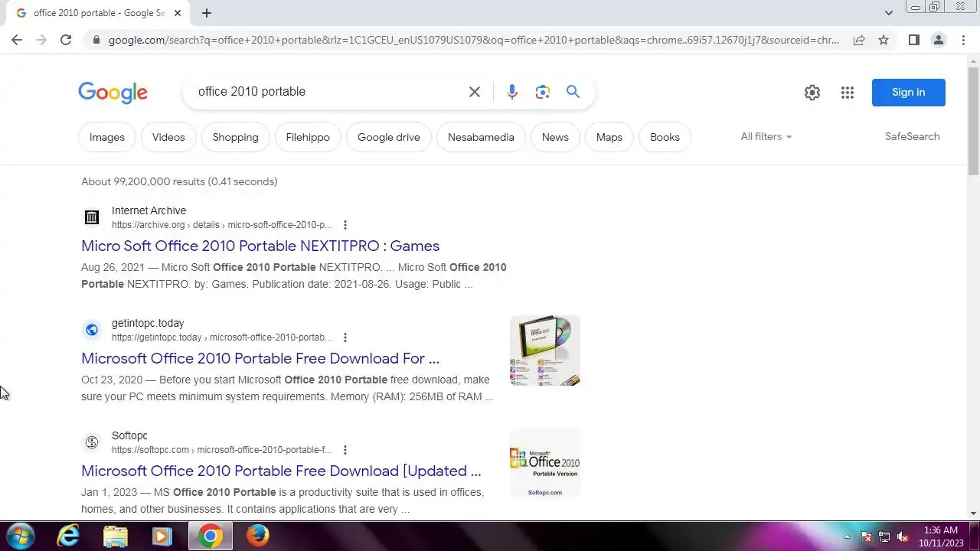The image size is (980, 551).
Task: Launch Firefox from the taskbar
Action: pos(258,536)
